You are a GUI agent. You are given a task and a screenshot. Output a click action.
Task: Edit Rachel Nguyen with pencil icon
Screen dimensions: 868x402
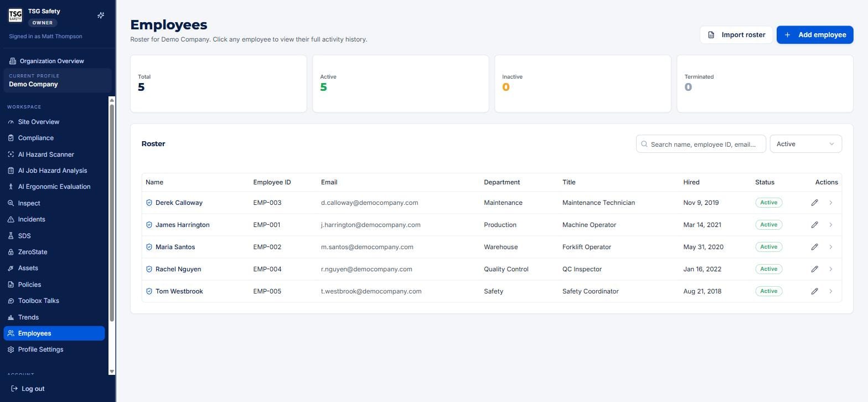tap(814, 269)
